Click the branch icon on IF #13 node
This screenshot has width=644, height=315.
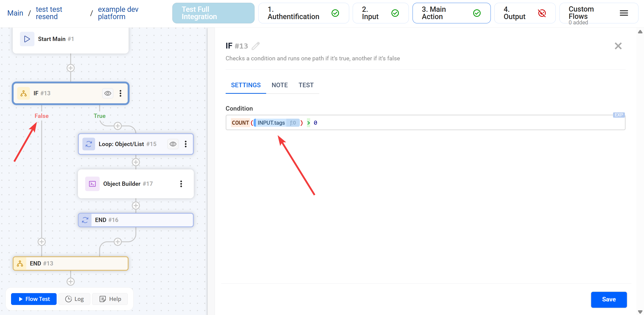pyautogui.click(x=23, y=93)
